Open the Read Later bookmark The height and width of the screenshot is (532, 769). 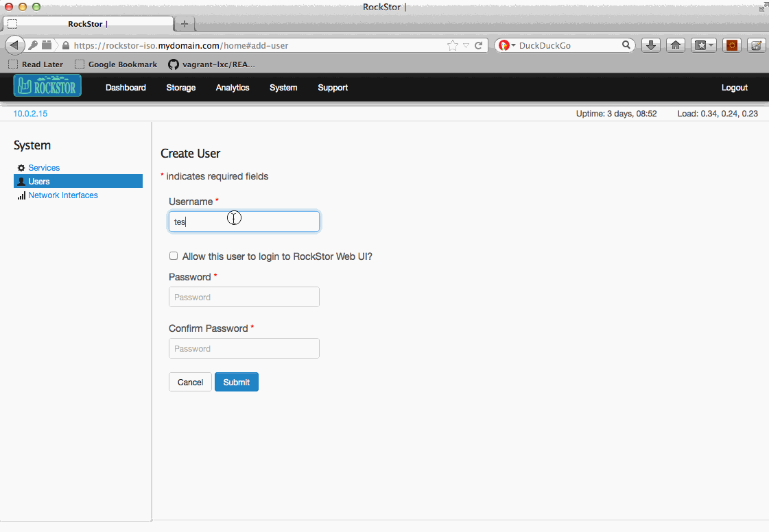click(36, 64)
